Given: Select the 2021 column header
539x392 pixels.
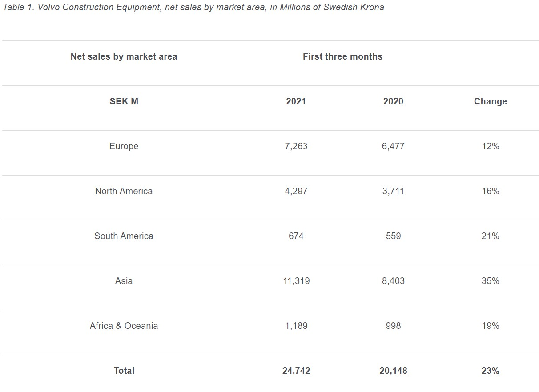Looking at the screenshot, I should point(296,101).
